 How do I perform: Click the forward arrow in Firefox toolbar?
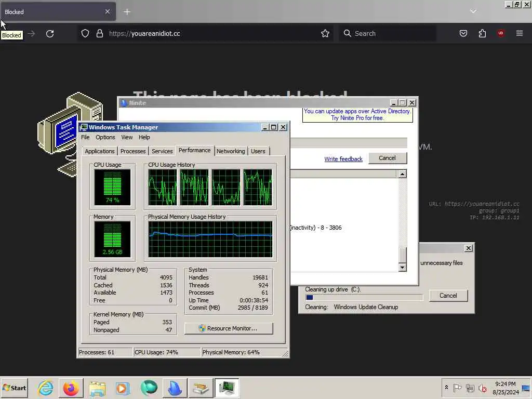click(32, 34)
